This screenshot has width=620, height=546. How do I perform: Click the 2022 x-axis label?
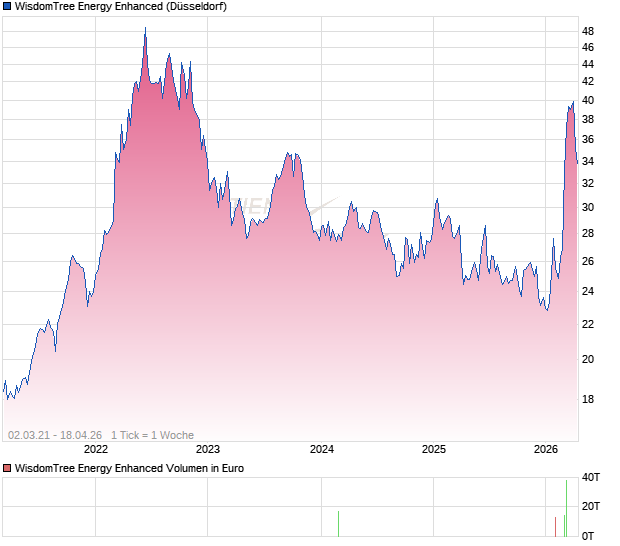96,449
